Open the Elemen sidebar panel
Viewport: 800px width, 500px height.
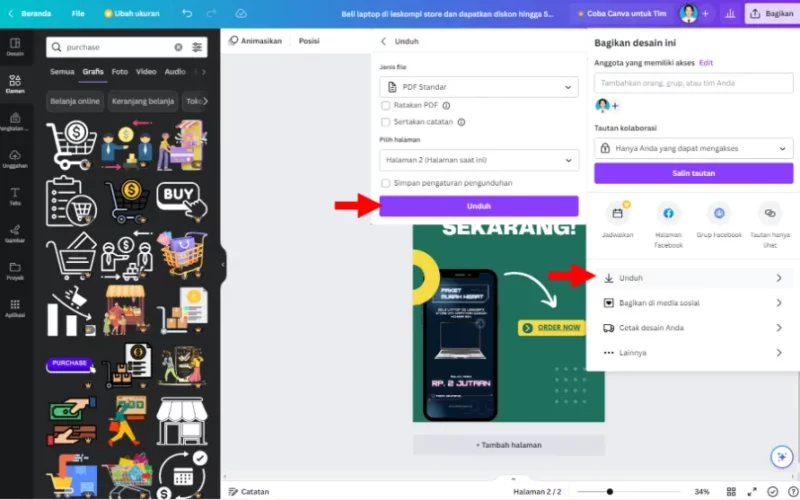coord(15,84)
